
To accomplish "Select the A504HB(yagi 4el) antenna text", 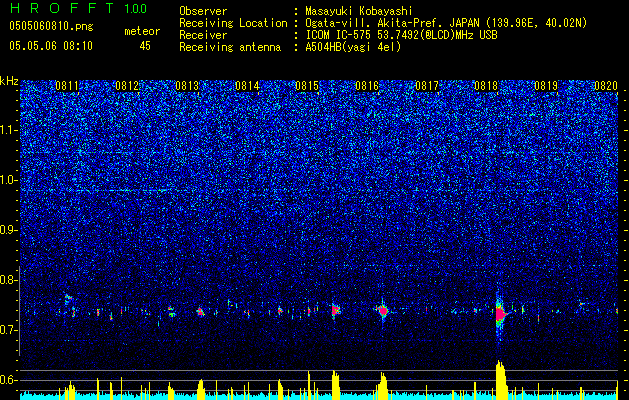I will (x=353, y=47).
